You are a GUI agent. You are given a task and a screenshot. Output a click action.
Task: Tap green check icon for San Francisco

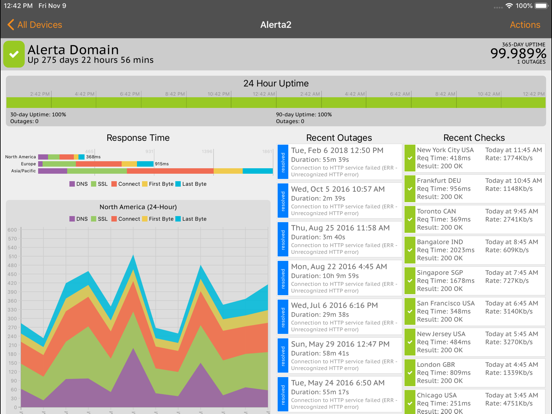coord(410,311)
